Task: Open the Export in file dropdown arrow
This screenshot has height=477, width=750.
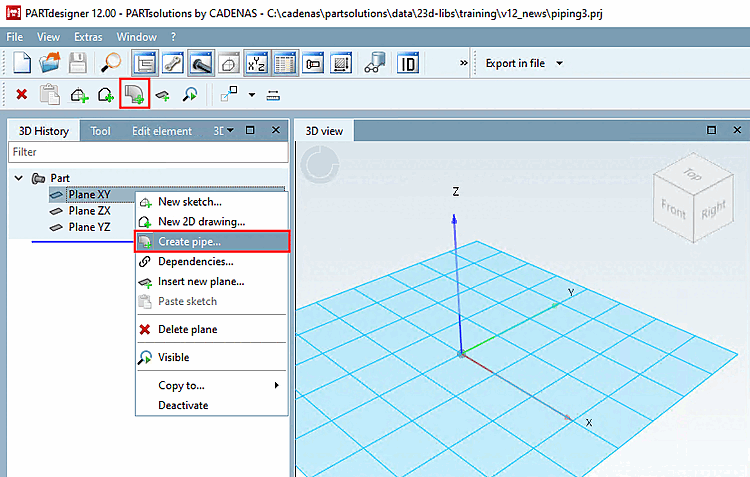Action: (559, 63)
